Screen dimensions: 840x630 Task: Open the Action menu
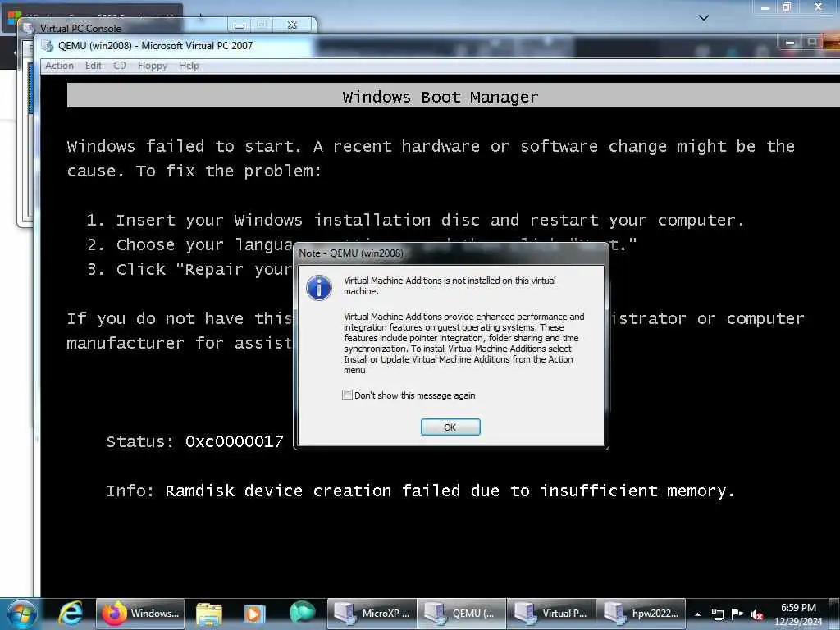(59, 66)
